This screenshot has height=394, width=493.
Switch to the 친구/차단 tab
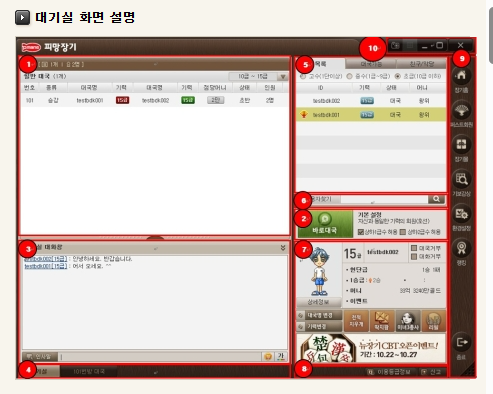[x=421, y=64]
